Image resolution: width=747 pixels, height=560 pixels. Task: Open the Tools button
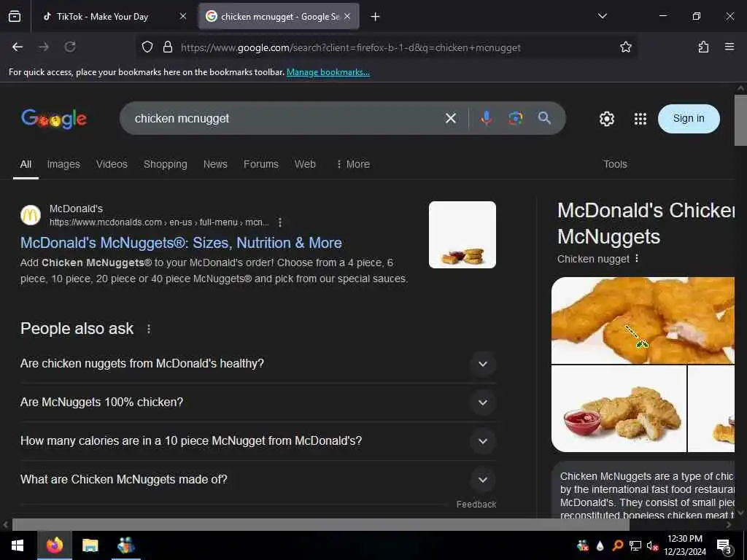615,164
